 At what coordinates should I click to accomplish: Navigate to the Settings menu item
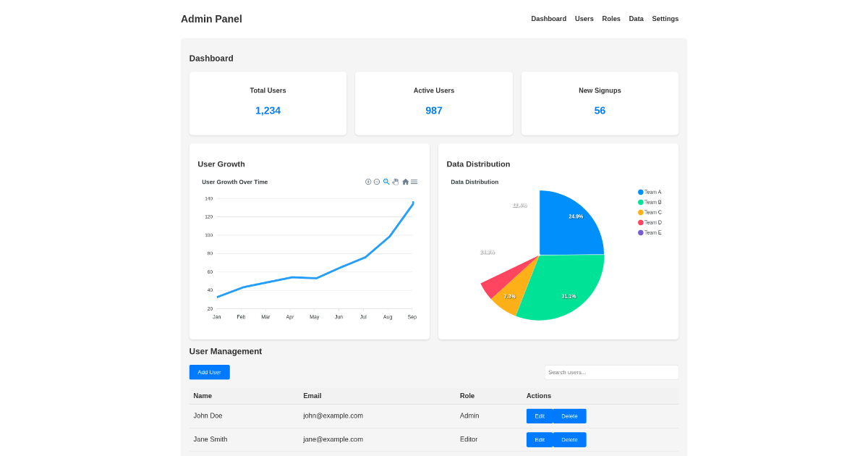665,19
